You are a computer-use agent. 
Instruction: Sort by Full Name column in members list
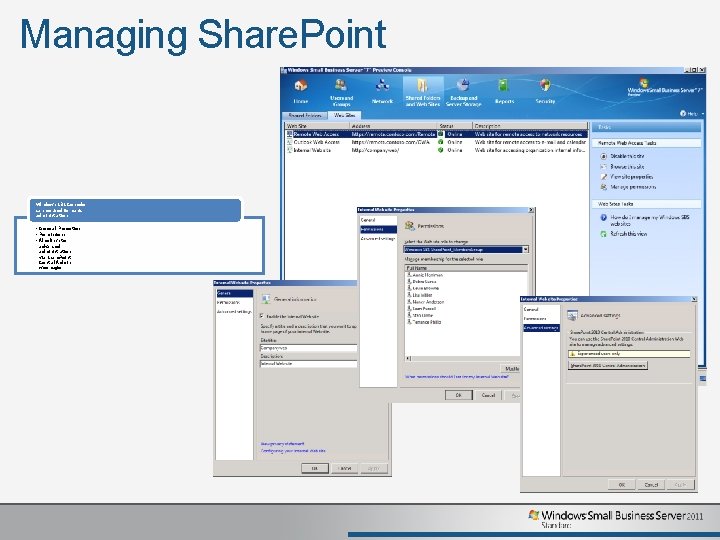pyautogui.click(x=466, y=268)
